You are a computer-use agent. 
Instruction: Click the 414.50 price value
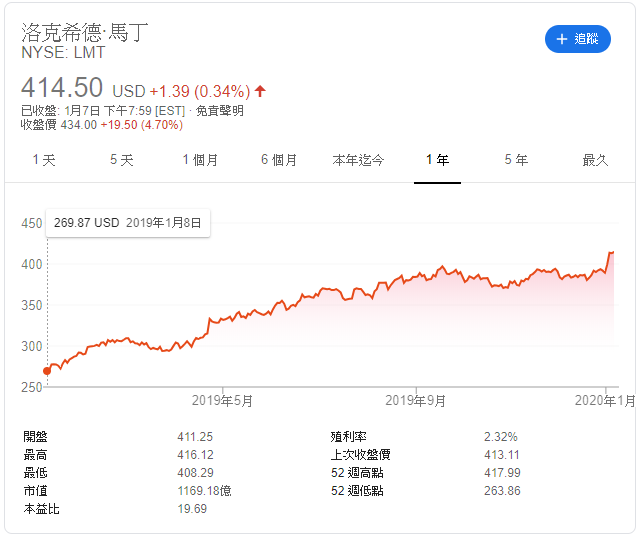(x=62, y=88)
